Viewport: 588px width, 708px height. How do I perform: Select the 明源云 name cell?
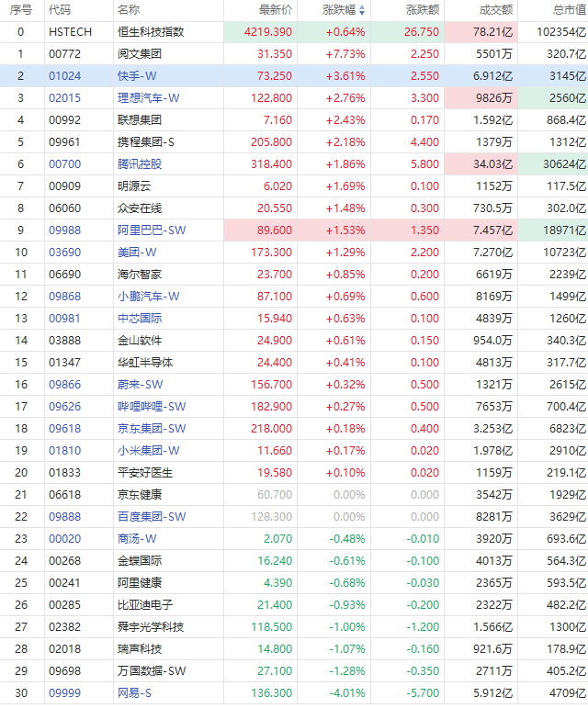click(134, 186)
